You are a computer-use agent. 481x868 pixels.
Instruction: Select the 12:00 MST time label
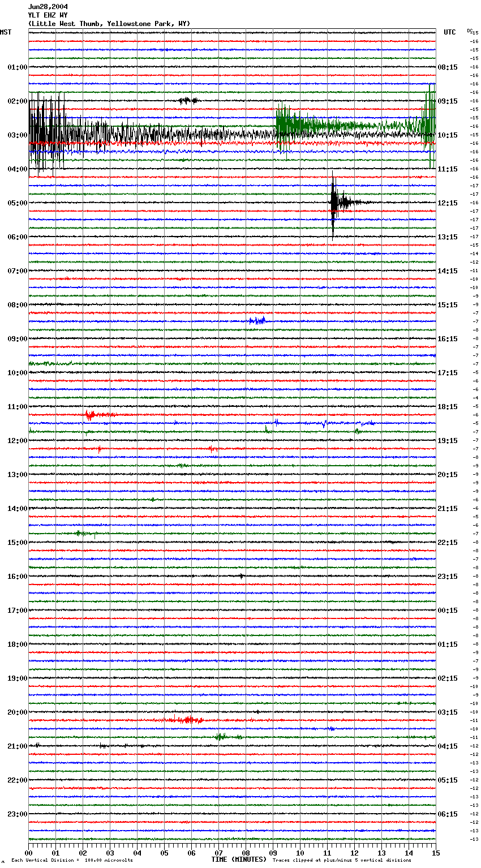[x=18, y=441]
